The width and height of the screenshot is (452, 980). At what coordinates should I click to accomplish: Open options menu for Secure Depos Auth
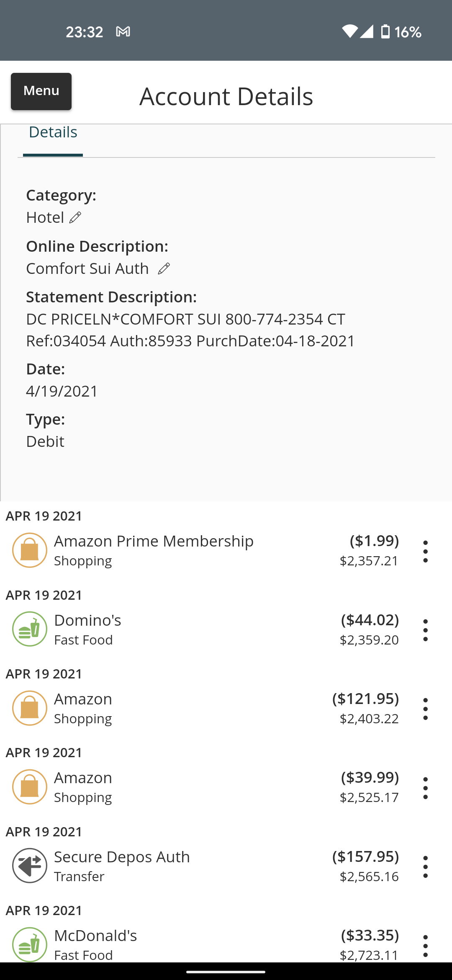(425, 867)
